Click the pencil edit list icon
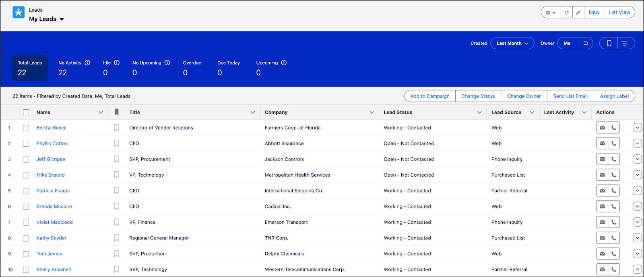This screenshot has width=644, height=277. 578,12
